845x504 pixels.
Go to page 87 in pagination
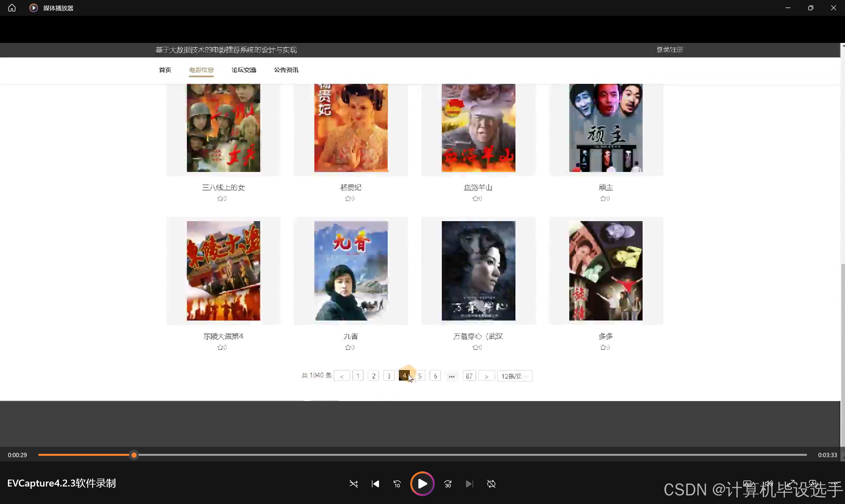pos(469,376)
